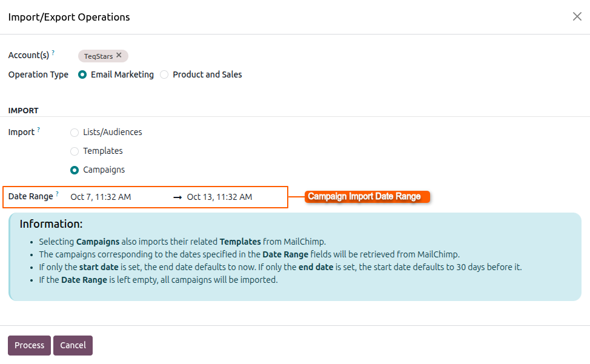Cancel the import operation

coord(73,345)
